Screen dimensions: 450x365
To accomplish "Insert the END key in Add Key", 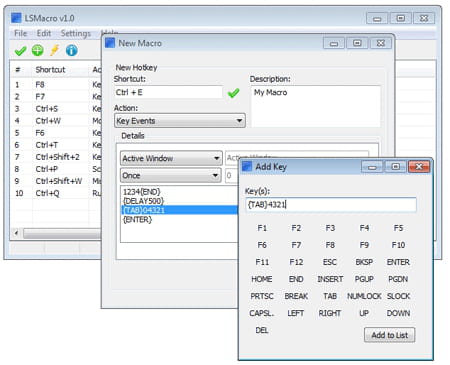I will [296, 279].
